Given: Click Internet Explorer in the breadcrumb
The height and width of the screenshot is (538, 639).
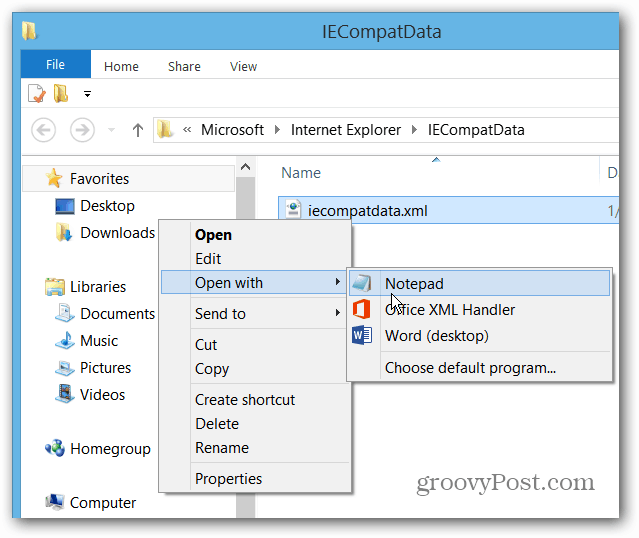Looking at the screenshot, I should click(x=346, y=130).
